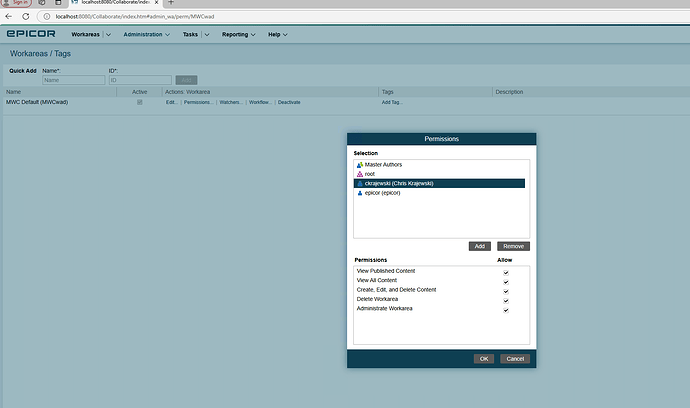Open the Administration menu
The image size is (690, 408).
pyautogui.click(x=143, y=34)
